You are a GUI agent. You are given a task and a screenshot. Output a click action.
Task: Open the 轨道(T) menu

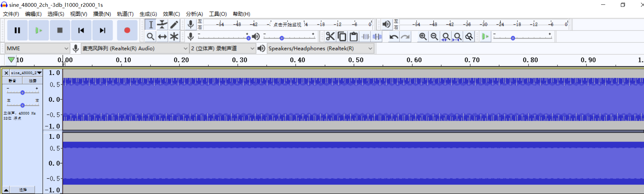tap(125, 14)
